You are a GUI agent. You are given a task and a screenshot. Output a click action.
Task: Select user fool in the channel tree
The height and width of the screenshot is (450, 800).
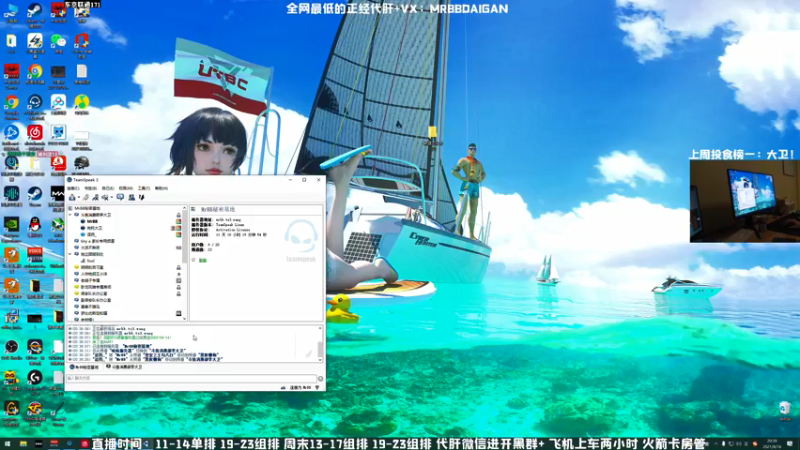click(90, 260)
